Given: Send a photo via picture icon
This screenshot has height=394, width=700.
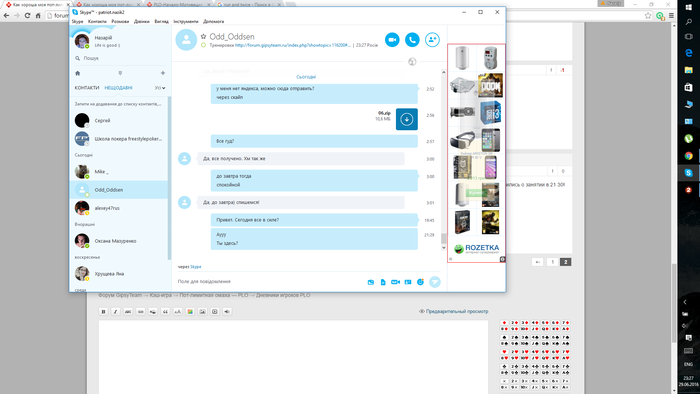Looking at the screenshot, I should 371,282.
